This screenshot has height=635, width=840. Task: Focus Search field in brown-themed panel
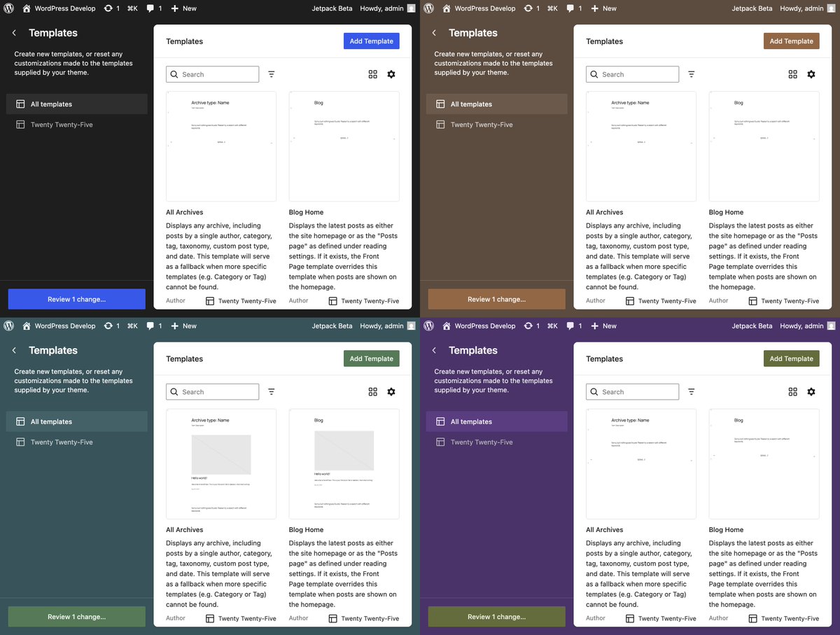click(x=633, y=74)
